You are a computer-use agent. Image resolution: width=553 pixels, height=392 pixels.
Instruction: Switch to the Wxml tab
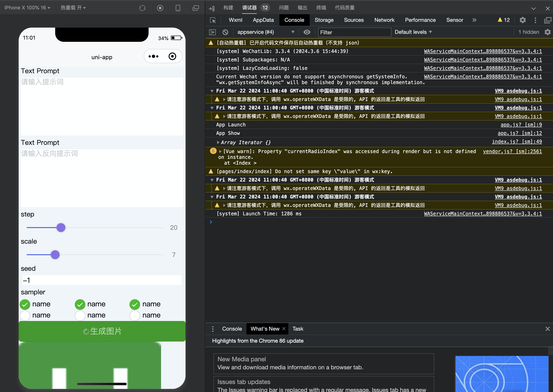click(x=235, y=20)
